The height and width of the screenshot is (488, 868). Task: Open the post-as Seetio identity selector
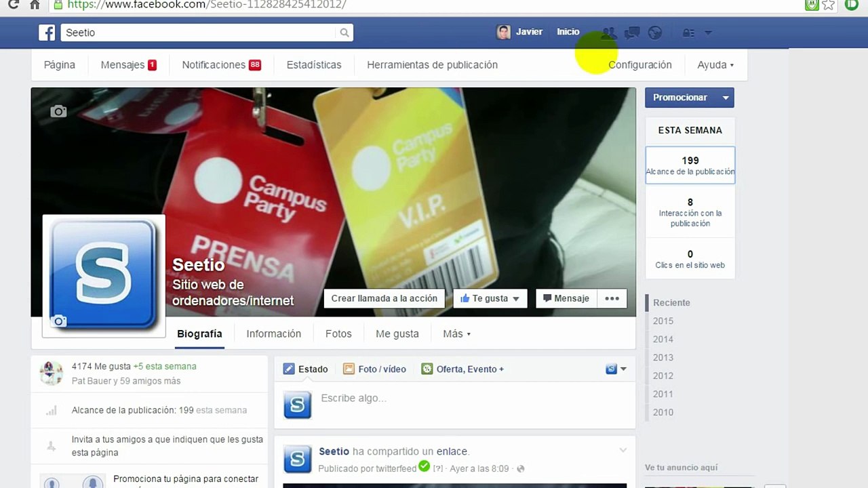pyautogui.click(x=616, y=369)
